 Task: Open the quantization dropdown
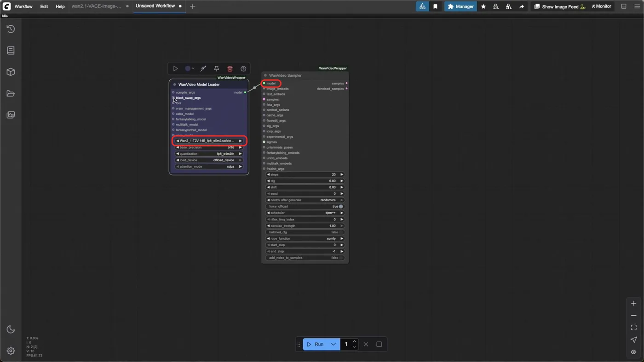pos(209,154)
